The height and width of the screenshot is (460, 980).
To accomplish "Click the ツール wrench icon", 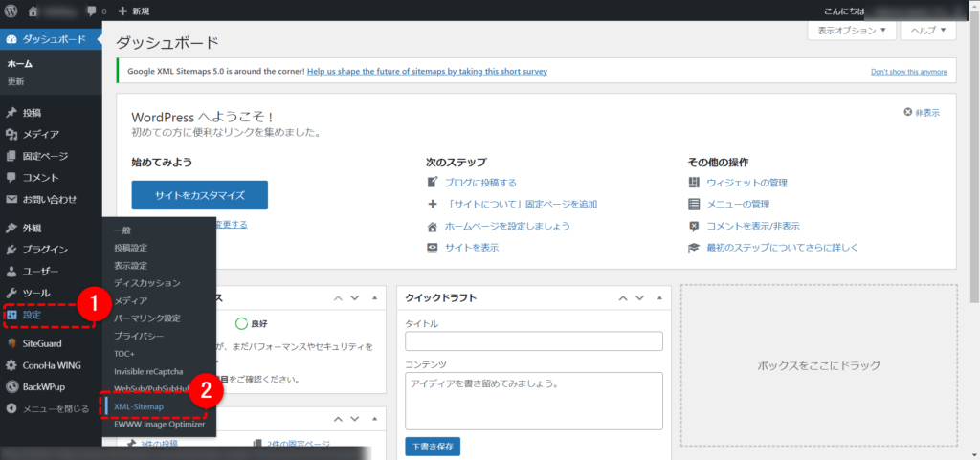I will pyautogui.click(x=11, y=293).
